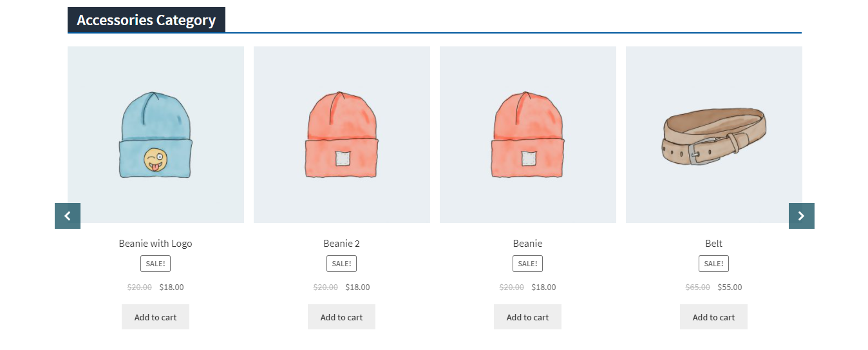The width and height of the screenshot is (868, 350).
Task: Open the Beanie 2 product image
Action: 342,135
